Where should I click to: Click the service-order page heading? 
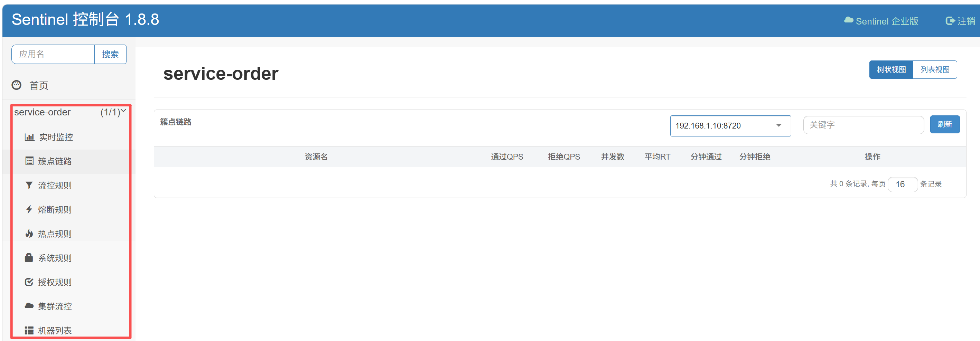[x=221, y=74]
